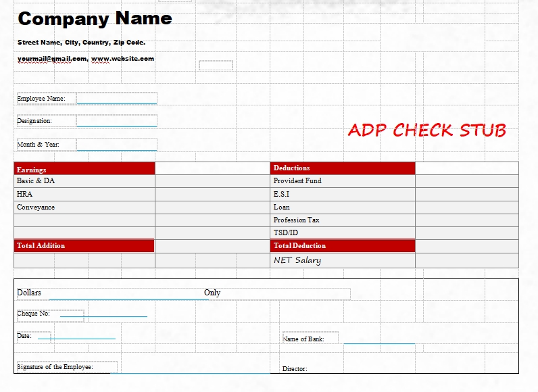Click the Profession Tax label cell
The image size is (538, 392).
342,220
